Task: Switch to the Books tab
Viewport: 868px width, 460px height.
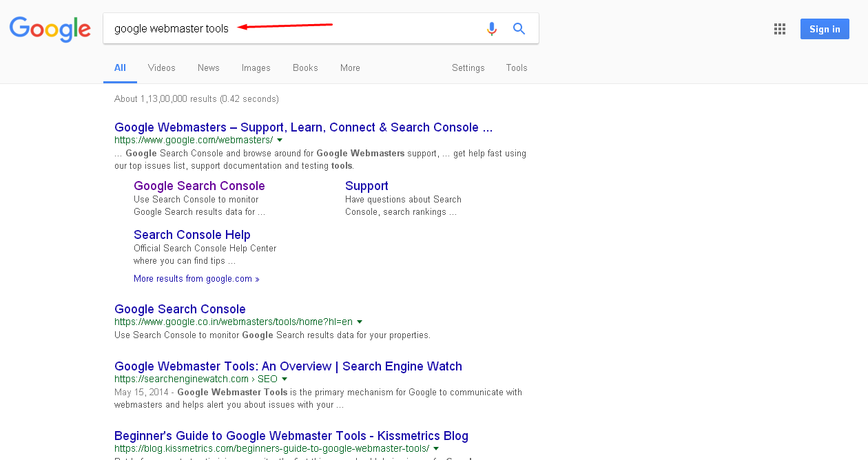Action: click(x=305, y=68)
